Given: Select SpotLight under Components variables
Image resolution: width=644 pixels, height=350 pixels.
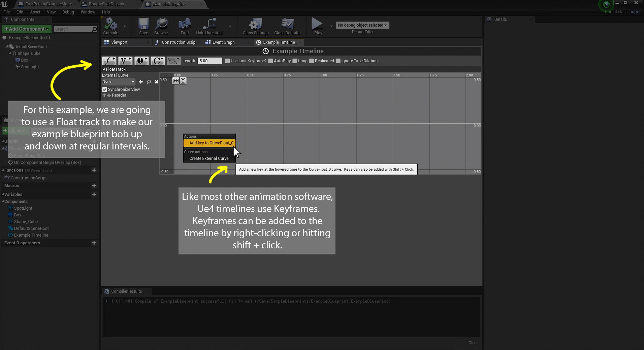Looking at the screenshot, I should (x=23, y=208).
